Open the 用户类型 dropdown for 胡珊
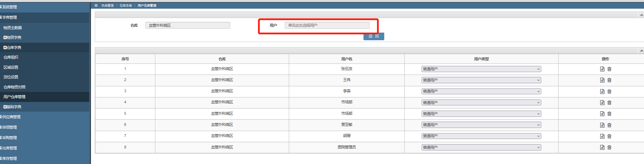644x164 pixels. [481, 136]
